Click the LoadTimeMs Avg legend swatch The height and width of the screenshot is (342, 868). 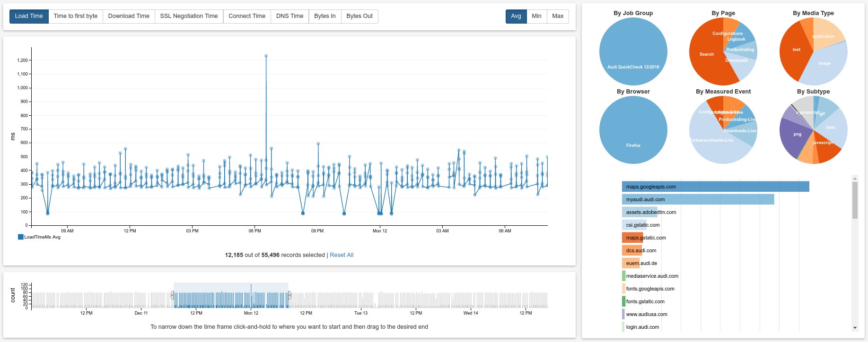pyautogui.click(x=20, y=237)
